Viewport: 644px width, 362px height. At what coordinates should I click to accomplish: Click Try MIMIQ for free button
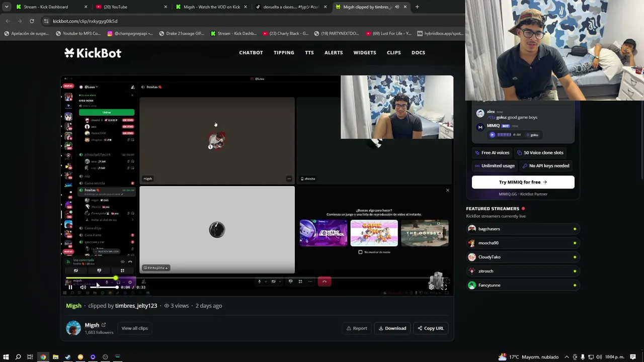[523, 182]
